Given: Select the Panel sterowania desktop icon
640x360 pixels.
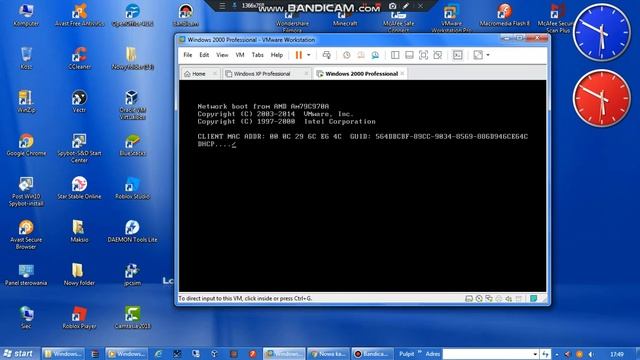Looking at the screenshot, I should pos(26,274).
